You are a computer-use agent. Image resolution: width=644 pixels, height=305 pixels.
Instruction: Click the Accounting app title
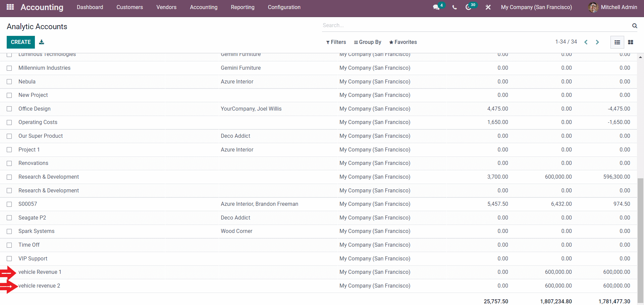point(42,7)
